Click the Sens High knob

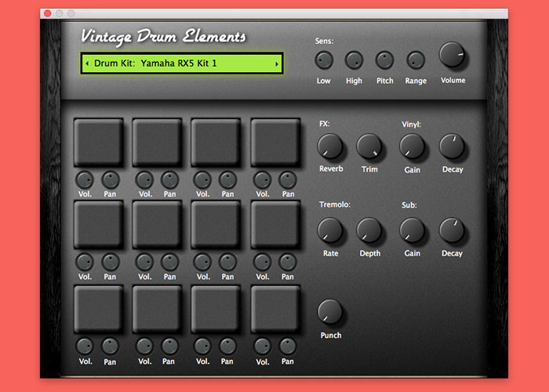(354, 60)
